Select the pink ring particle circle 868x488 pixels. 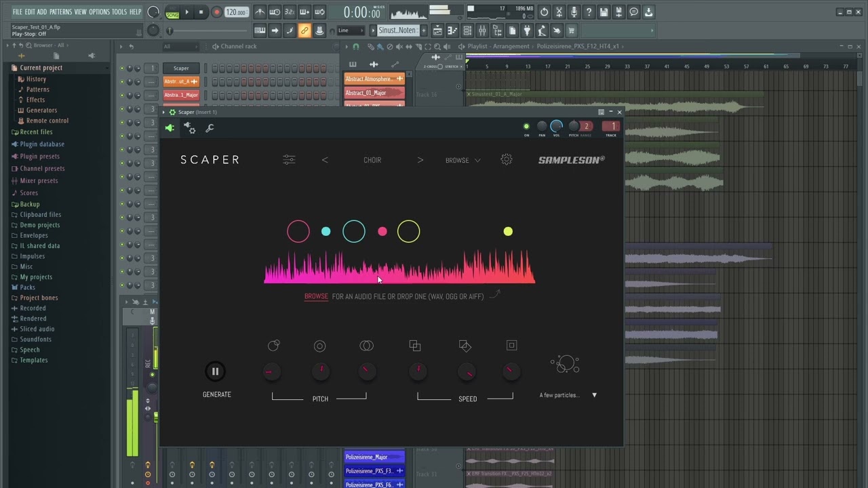click(298, 232)
